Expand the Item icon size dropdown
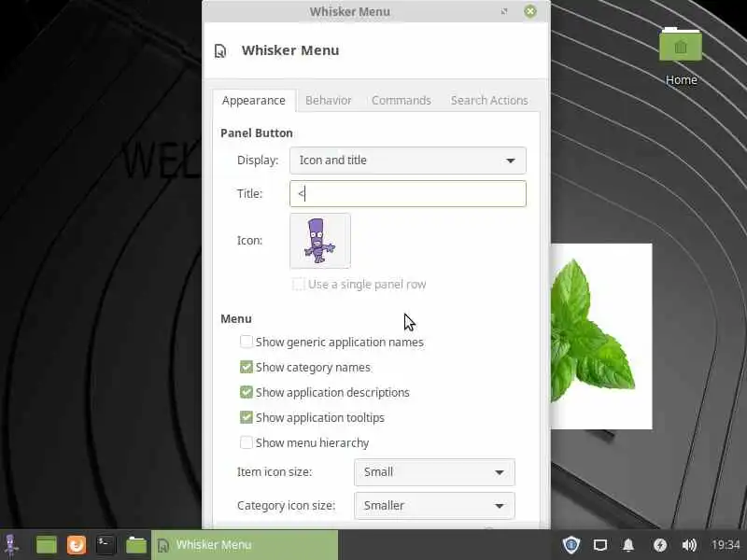747x560 pixels. (434, 472)
